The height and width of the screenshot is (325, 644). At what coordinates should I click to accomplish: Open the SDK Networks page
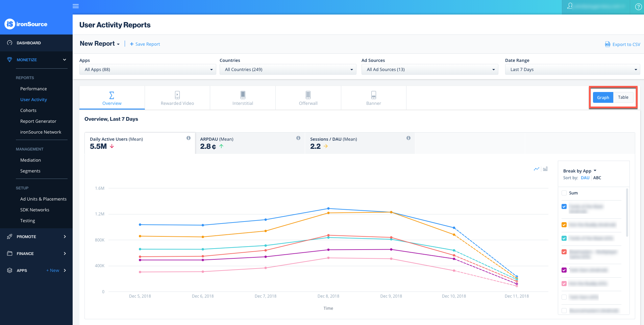pos(35,210)
